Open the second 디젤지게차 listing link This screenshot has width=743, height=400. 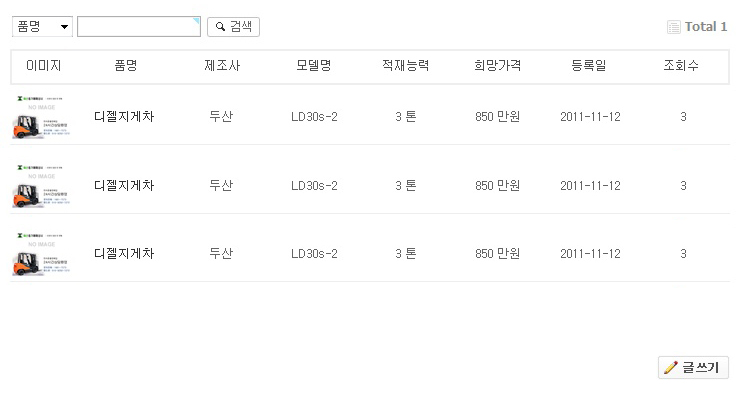click(124, 186)
